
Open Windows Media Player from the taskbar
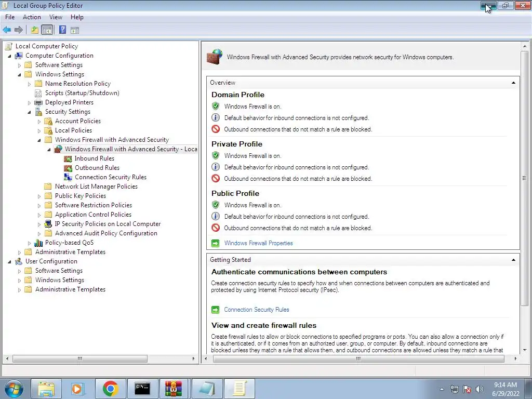tap(78, 389)
